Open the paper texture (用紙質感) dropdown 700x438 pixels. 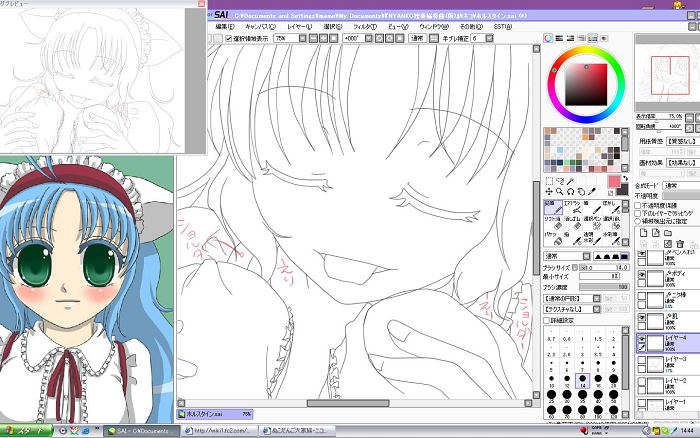(x=683, y=142)
